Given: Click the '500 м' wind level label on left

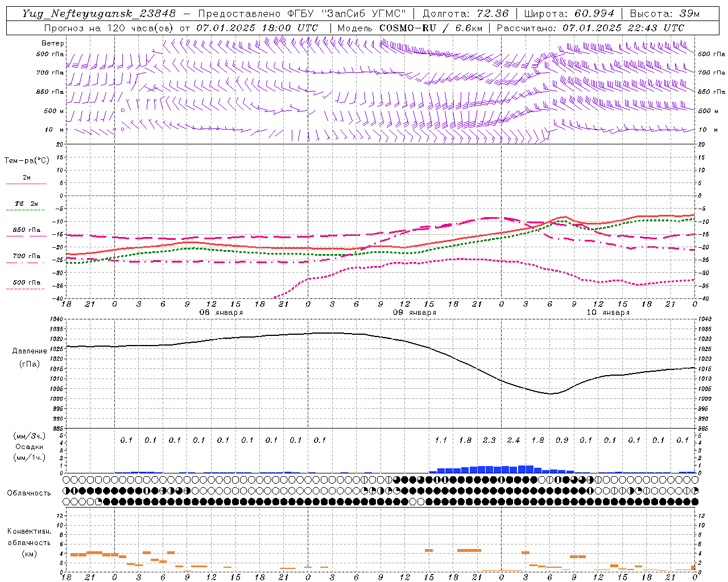Looking at the screenshot, I should (54, 111).
